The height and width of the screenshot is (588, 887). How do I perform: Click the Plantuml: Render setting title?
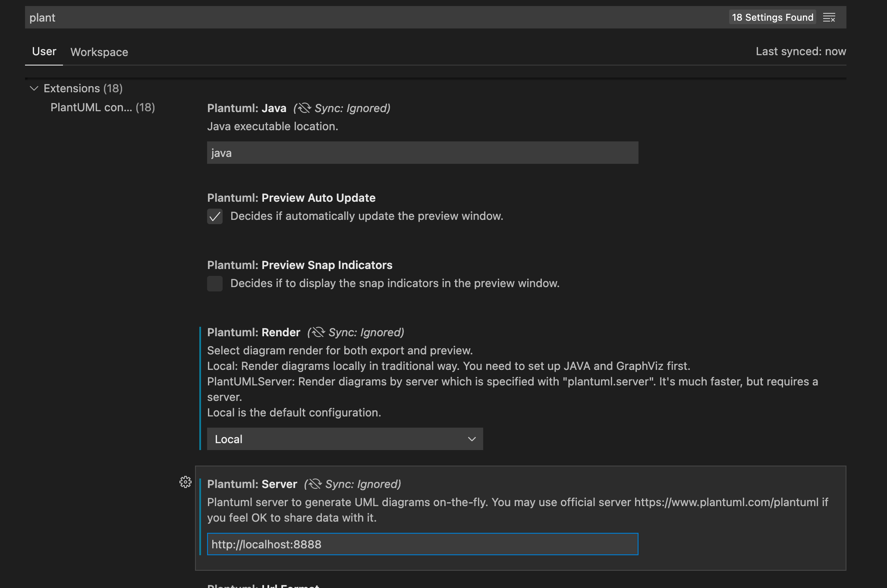(x=254, y=332)
